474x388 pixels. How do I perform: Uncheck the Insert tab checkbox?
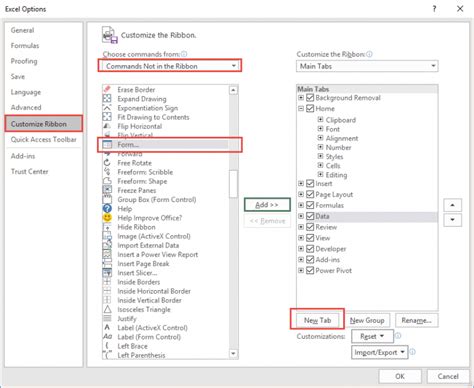pos(310,183)
